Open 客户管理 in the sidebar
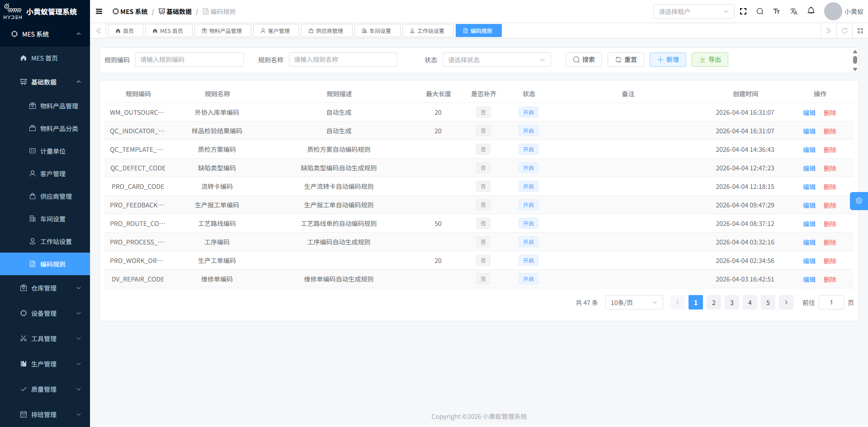The width and height of the screenshot is (868, 427). pyautogui.click(x=45, y=174)
